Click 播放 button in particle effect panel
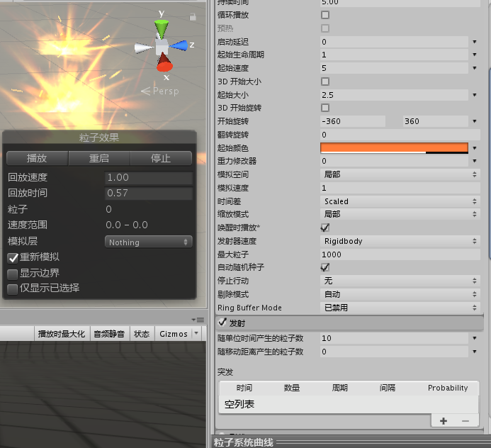The height and width of the screenshot is (448, 491). click(x=37, y=158)
